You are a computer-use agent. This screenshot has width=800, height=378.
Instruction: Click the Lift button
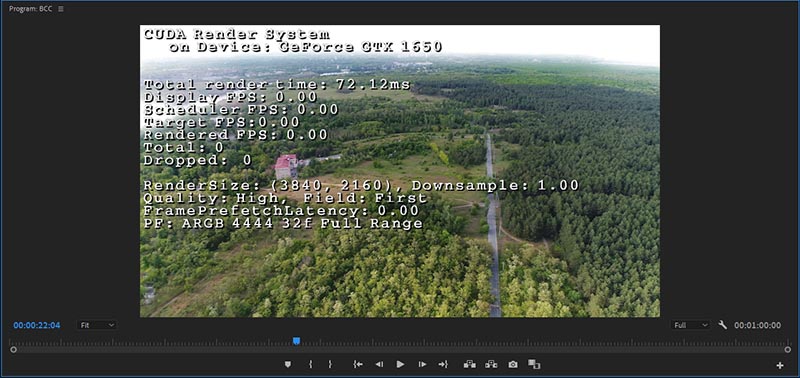[x=470, y=364]
